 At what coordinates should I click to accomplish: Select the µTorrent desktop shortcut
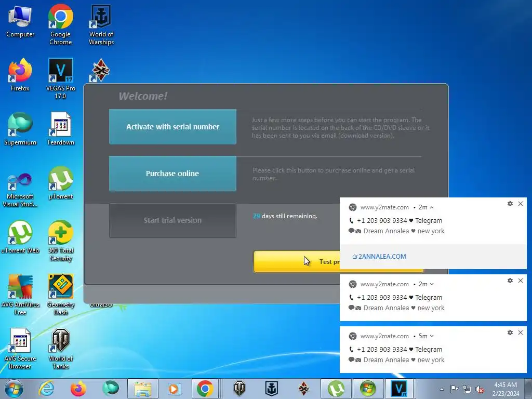(x=60, y=183)
